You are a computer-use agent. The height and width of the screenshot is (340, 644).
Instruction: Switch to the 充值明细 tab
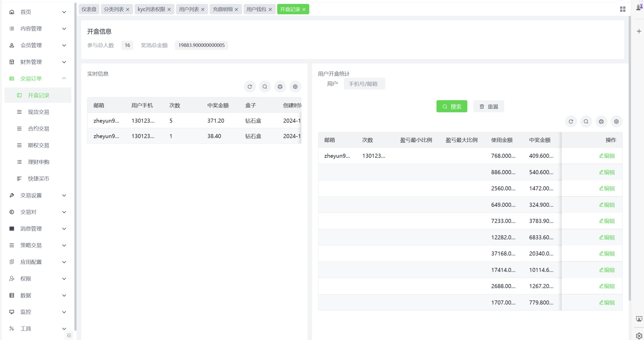pyautogui.click(x=222, y=9)
